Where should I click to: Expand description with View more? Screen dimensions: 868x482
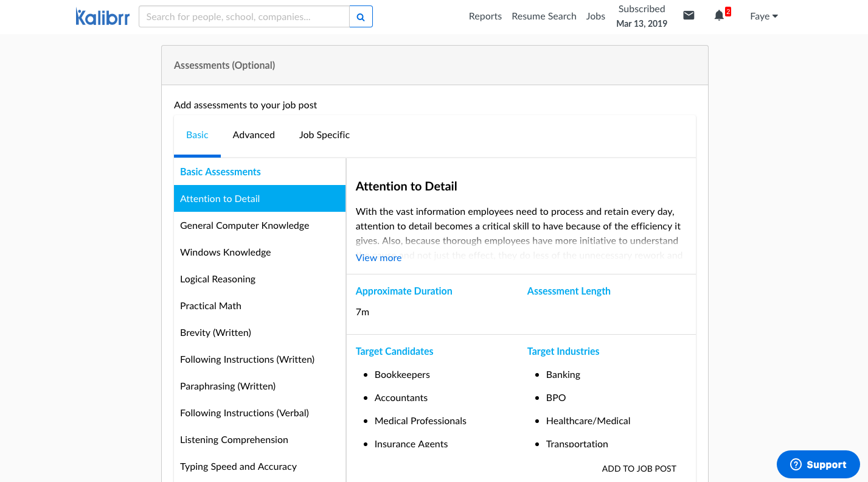[x=378, y=257]
